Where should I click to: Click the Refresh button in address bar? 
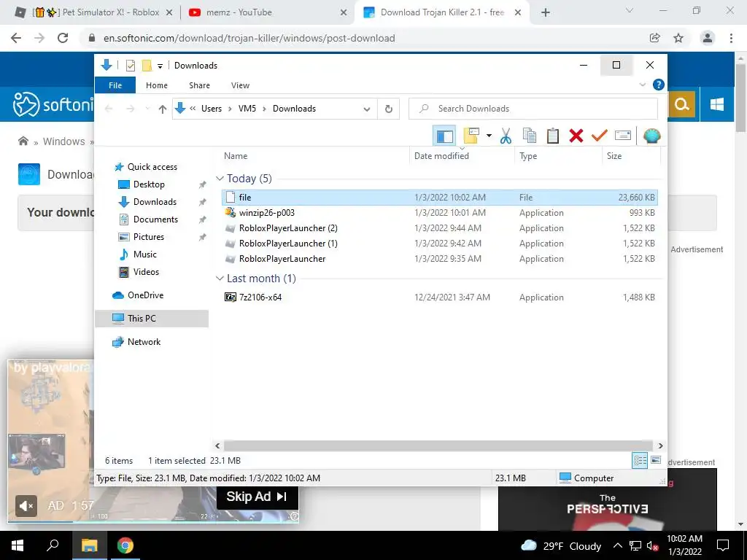pos(389,109)
